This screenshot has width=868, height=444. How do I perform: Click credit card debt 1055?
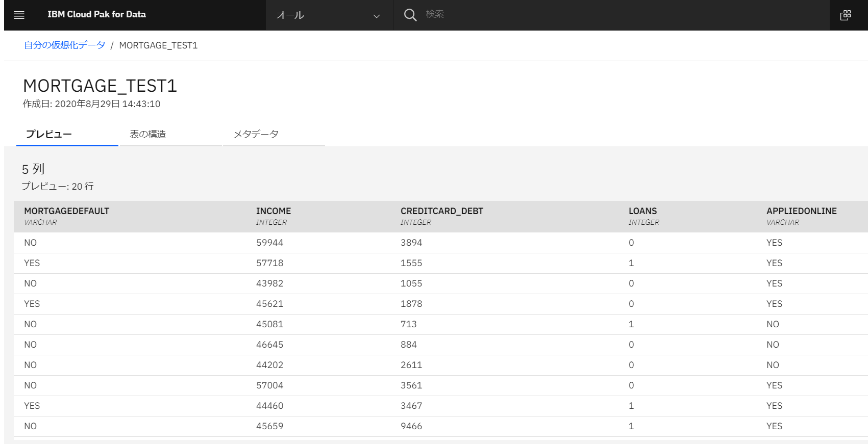pyautogui.click(x=411, y=283)
